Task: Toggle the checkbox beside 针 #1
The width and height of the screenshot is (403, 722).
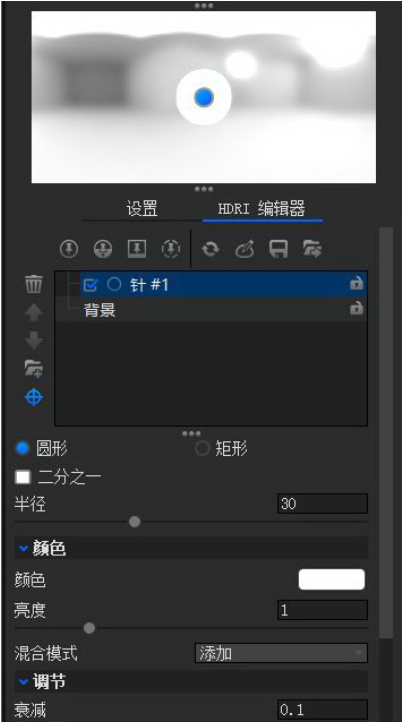Action: tap(91, 285)
